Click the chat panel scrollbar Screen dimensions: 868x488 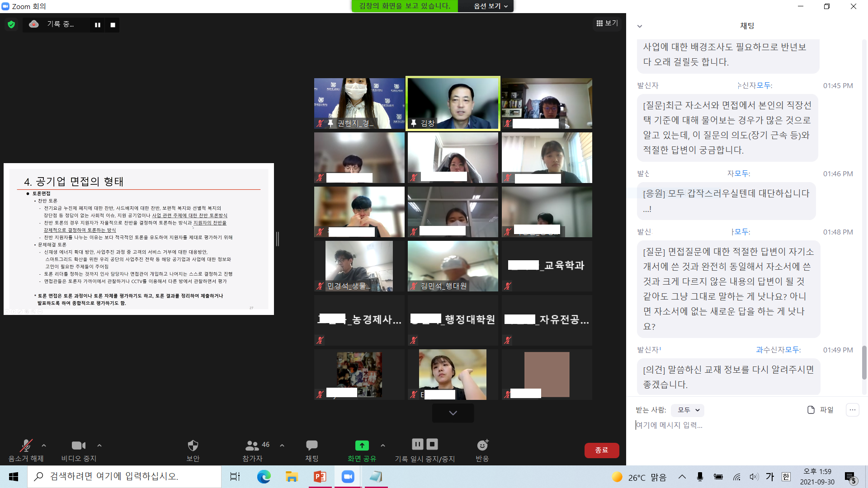pos(864,362)
